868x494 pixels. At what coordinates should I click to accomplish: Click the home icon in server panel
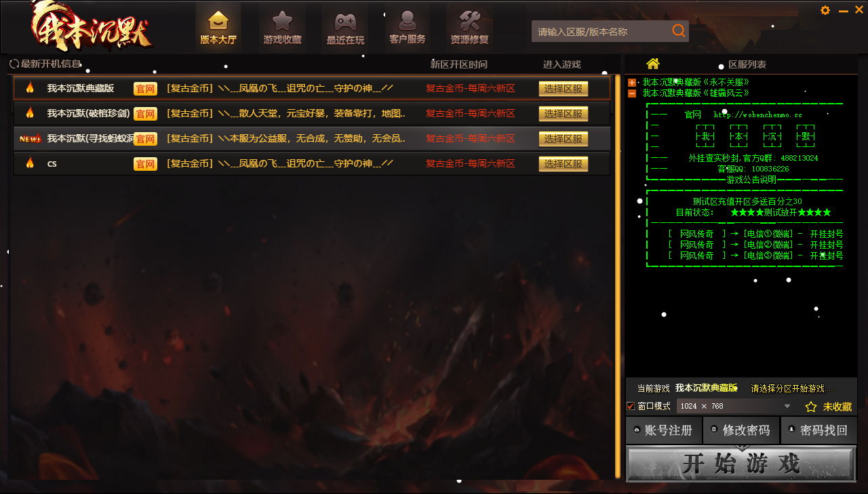point(653,64)
